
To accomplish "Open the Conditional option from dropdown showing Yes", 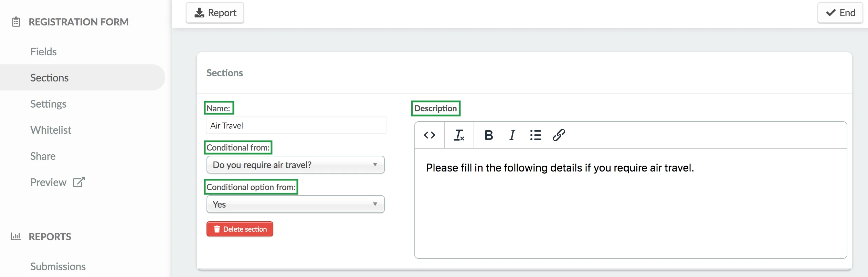I will coord(295,204).
